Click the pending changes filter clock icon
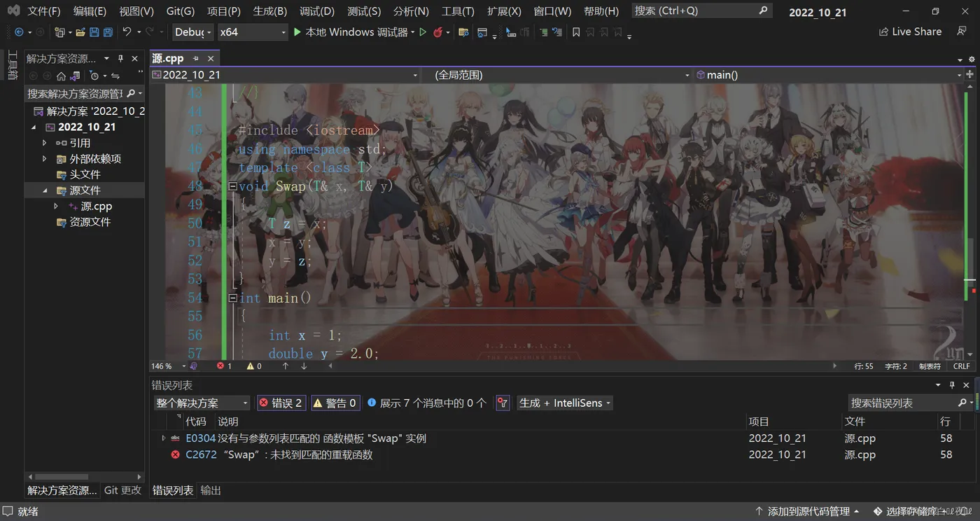980x521 pixels. point(94,76)
